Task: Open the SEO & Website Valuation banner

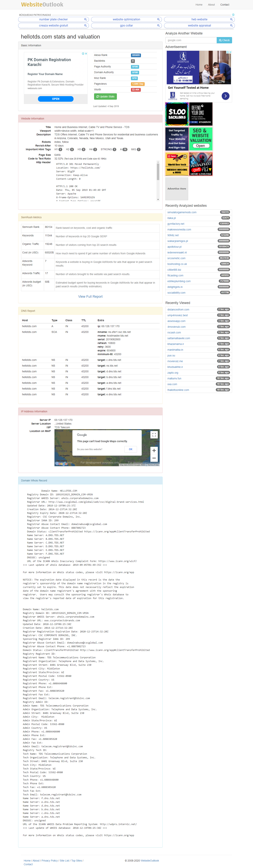Action: pos(201,139)
